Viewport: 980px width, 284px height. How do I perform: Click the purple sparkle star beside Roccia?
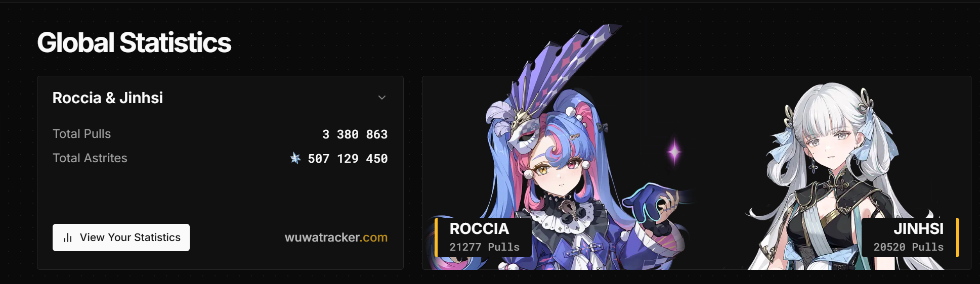click(x=674, y=151)
